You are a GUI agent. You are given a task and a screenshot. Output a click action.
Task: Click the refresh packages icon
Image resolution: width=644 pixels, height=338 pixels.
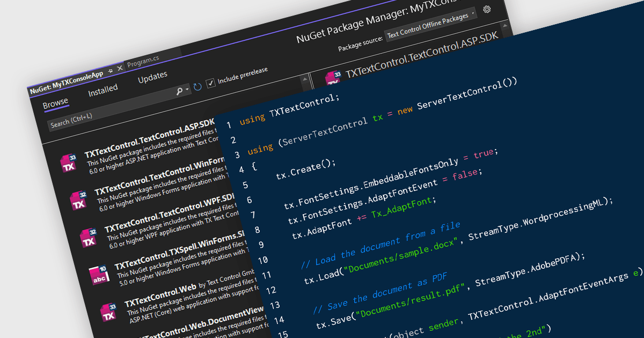pos(197,86)
